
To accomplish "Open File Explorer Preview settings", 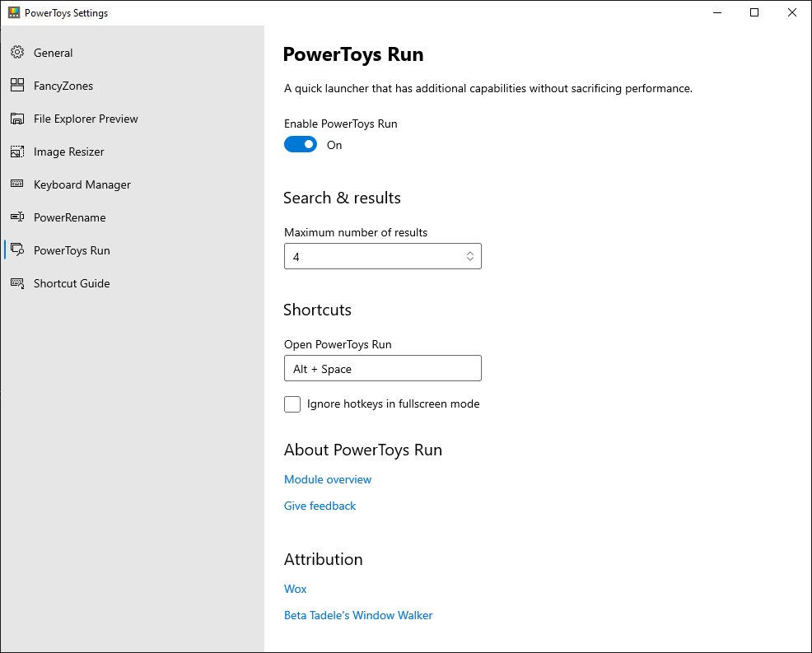I will pos(132,119).
